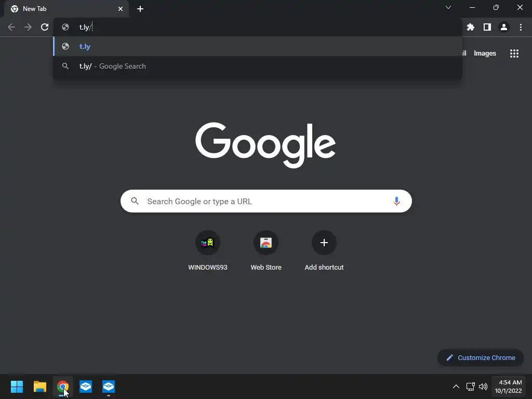Go forward using the forward arrow

tap(28, 27)
